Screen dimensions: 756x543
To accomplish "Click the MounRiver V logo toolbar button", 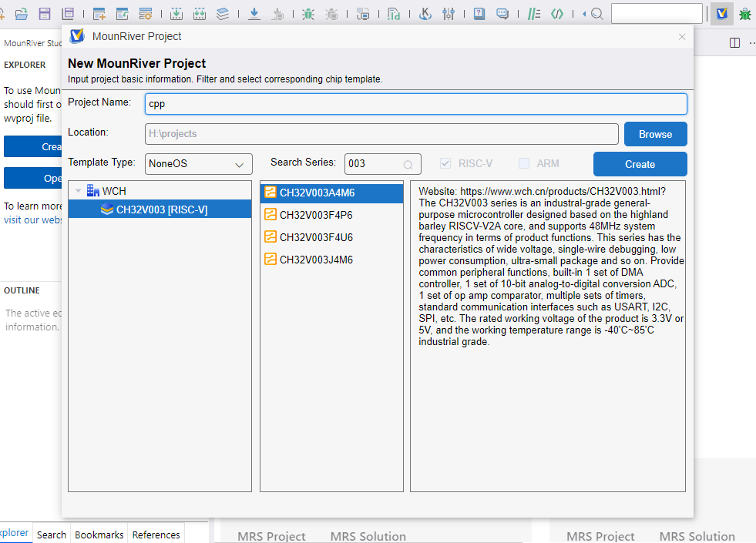I will point(722,14).
